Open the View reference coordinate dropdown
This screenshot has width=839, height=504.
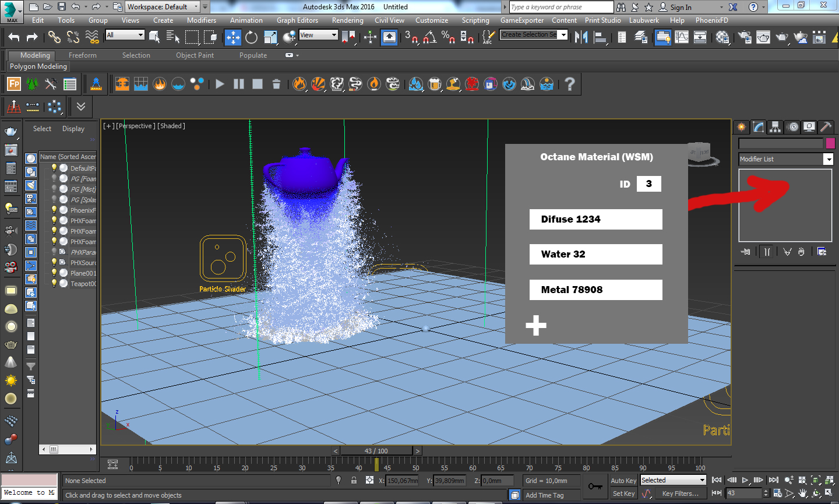point(318,35)
